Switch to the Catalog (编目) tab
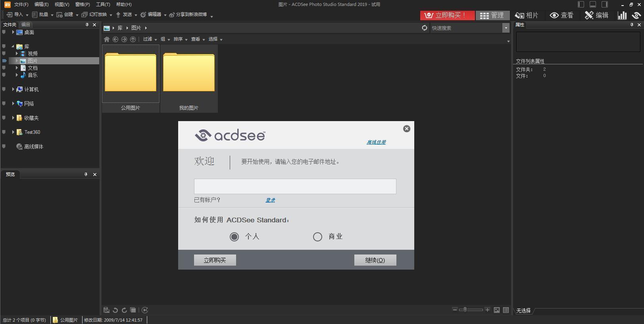644x324 pixels. [x=26, y=25]
